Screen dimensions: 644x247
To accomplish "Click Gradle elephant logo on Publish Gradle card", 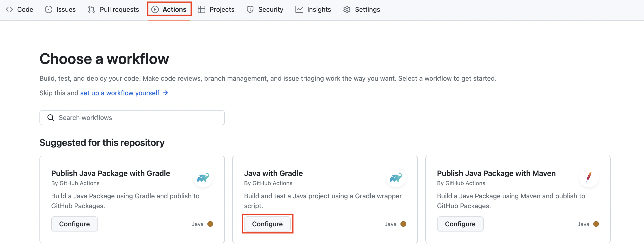I will click(x=203, y=177).
